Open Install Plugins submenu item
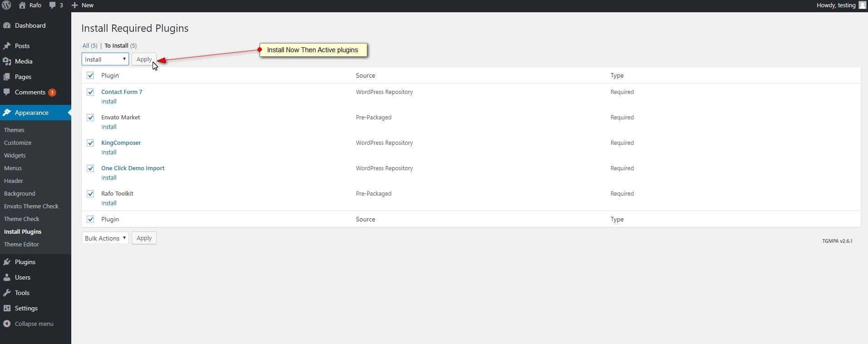The width and height of the screenshot is (868, 344). coord(23,231)
